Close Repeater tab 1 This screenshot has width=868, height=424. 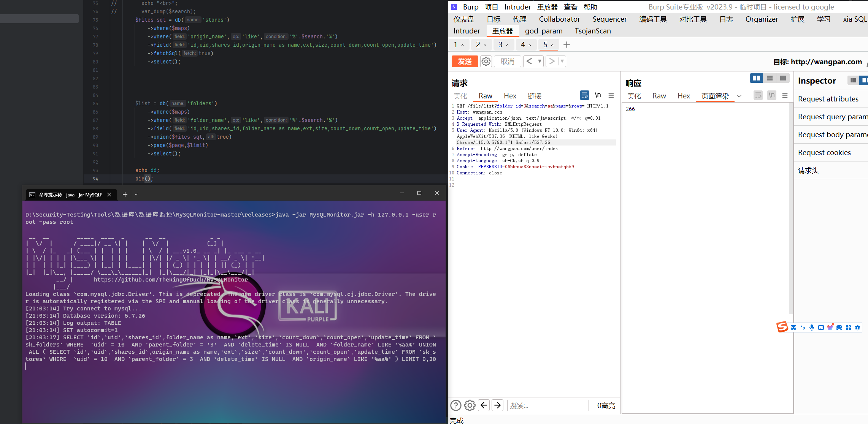463,45
